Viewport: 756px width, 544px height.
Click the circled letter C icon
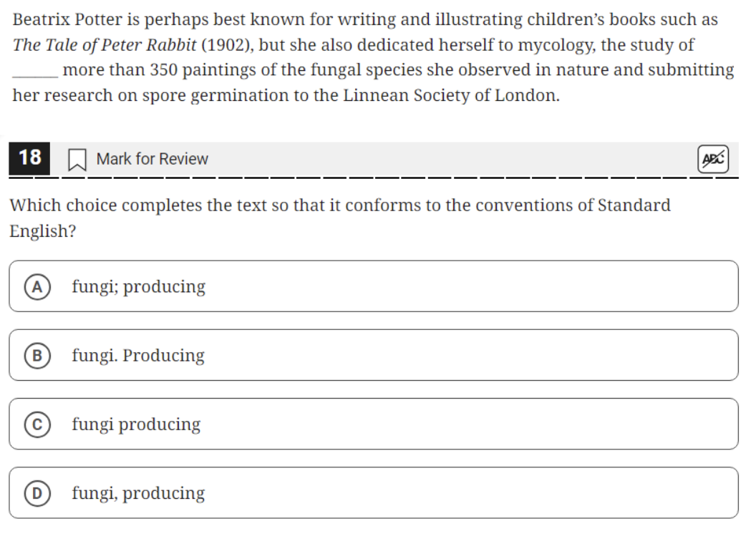pos(37,424)
